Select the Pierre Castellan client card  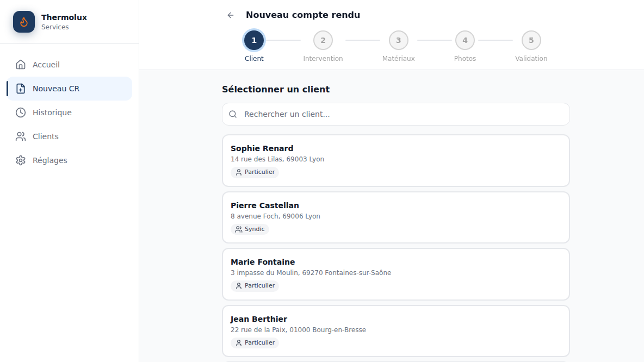396,217
